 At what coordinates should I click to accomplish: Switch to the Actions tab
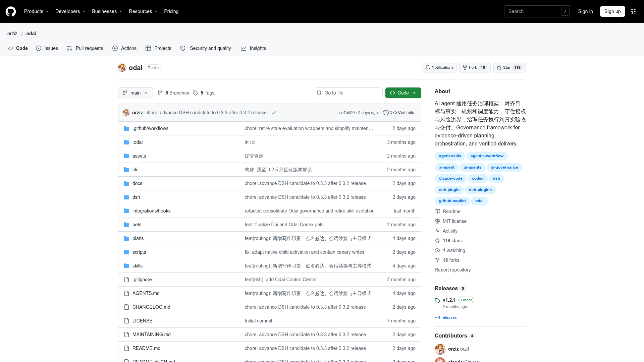point(124,48)
